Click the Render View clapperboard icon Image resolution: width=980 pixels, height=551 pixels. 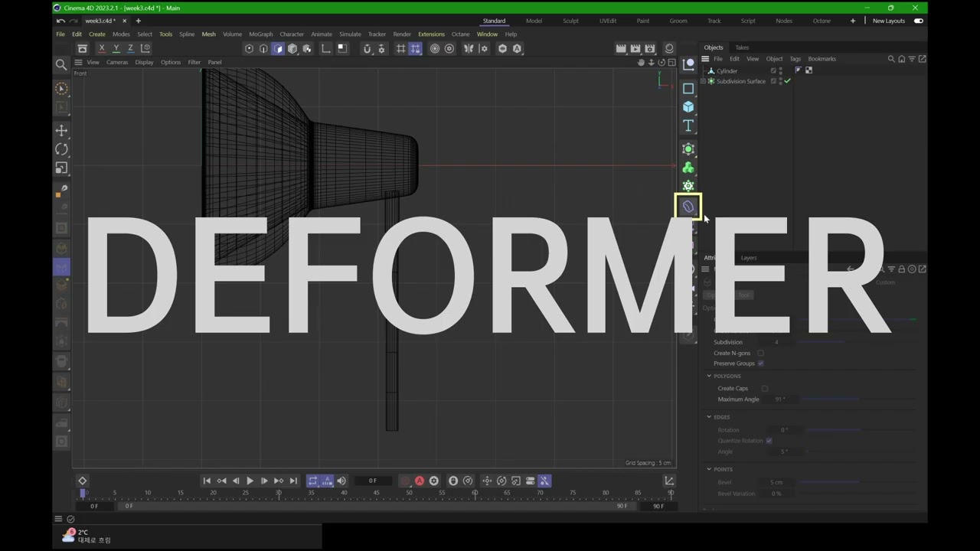pyautogui.click(x=621, y=48)
